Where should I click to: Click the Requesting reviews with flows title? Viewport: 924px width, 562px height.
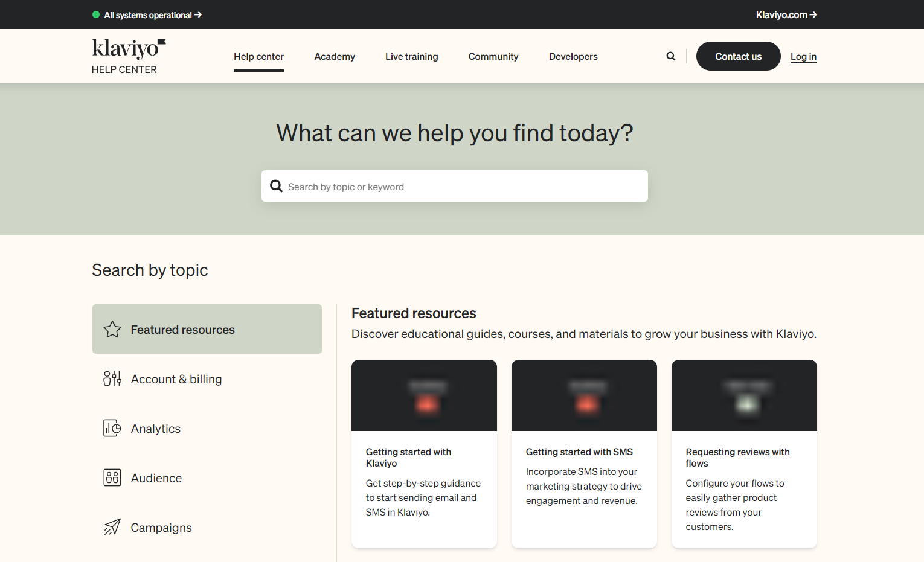click(737, 458)
